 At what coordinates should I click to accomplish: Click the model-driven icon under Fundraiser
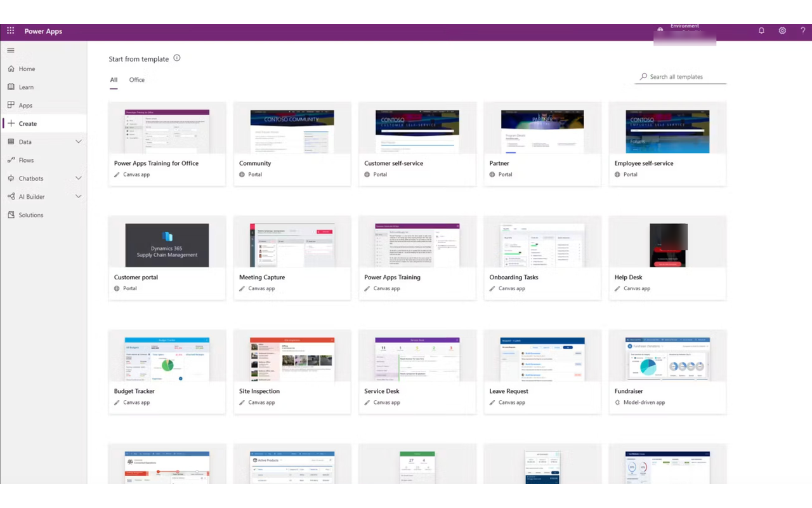coord(617,403)
